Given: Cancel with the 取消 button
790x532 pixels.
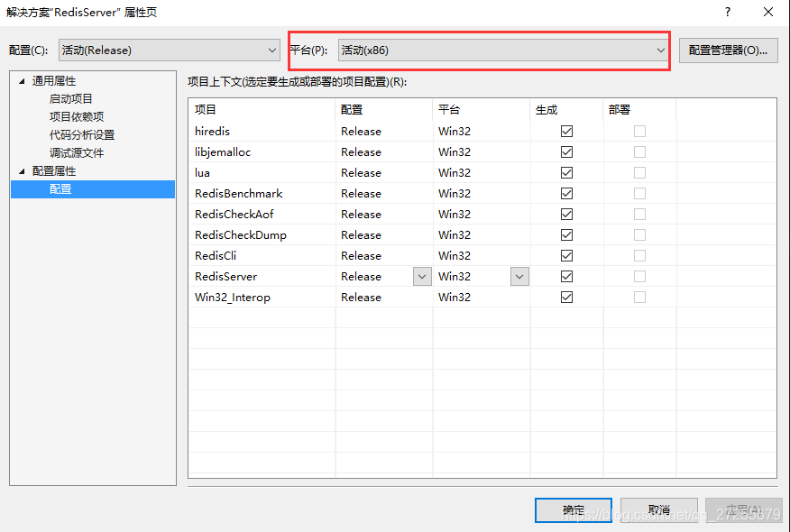Looking at the screenshot, I should [659, 509].
